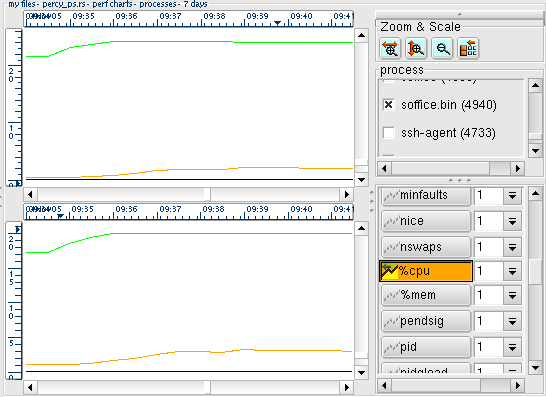Click the top chart timeline marker triangle
This screenshot has height=397, width=546.
(278, 23)
